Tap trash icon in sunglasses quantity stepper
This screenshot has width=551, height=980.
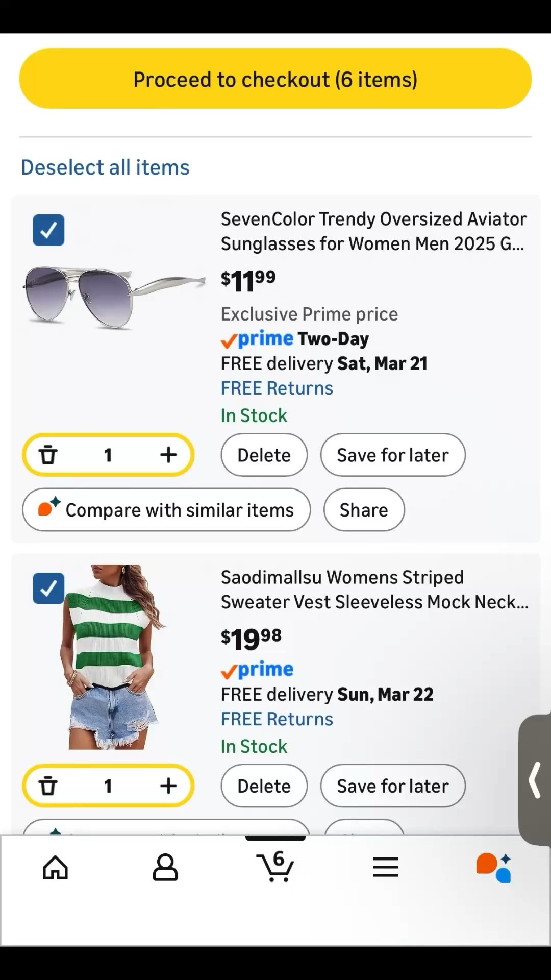click(48, 455)
